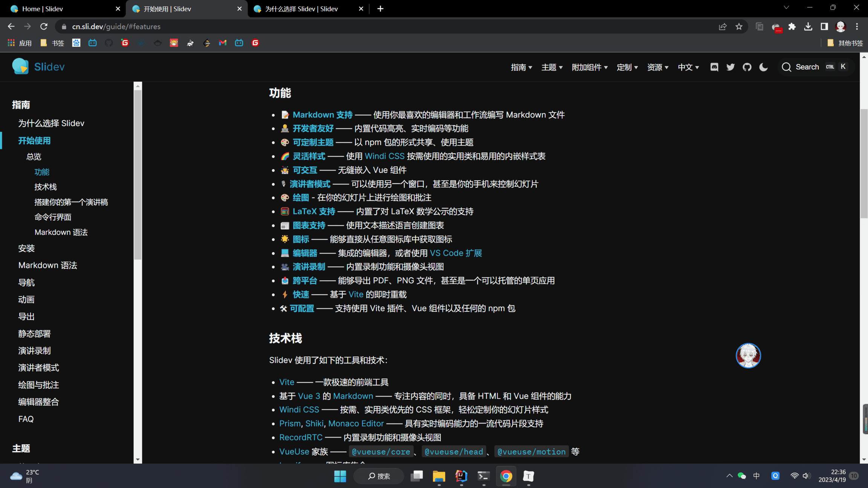Open the browser extensions puzzle icon
The width and height of the screenshot is (868, 488).
click(792, 26)
